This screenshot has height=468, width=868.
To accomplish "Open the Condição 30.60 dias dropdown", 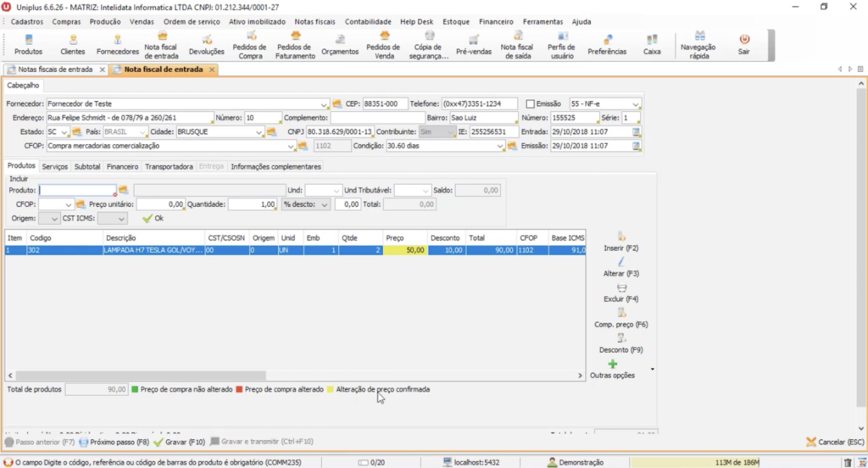I will [501, 145].
